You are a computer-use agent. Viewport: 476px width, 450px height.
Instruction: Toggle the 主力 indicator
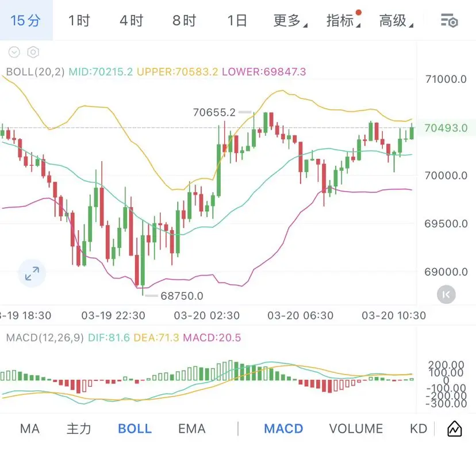tap(79, 429)
